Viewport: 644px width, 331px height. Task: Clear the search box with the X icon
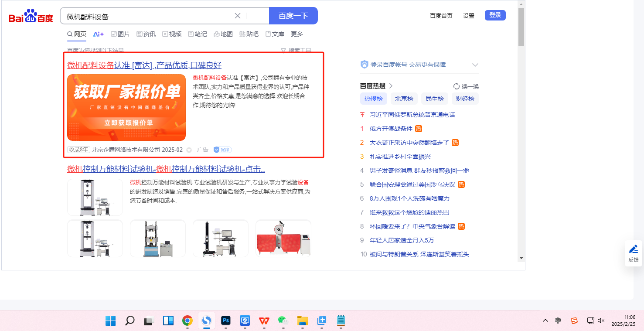tap(238, 16)
